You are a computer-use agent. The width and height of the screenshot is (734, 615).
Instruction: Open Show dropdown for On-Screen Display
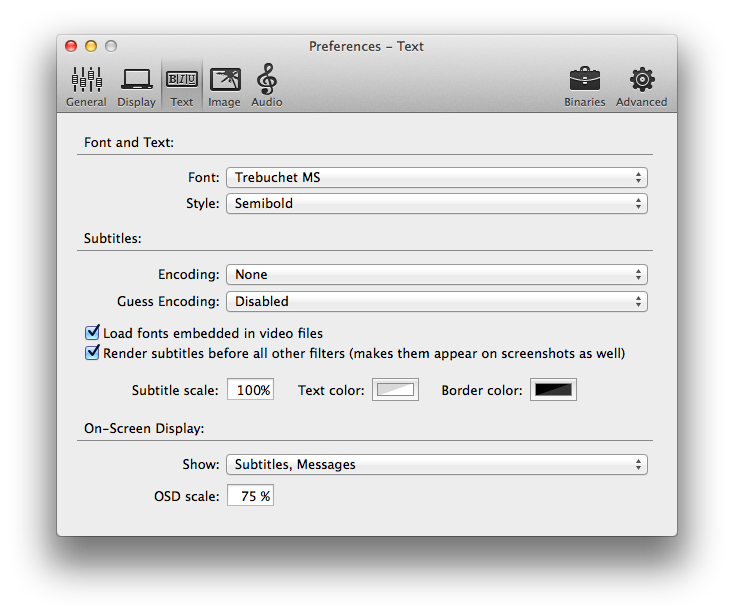tap(436, 464)
